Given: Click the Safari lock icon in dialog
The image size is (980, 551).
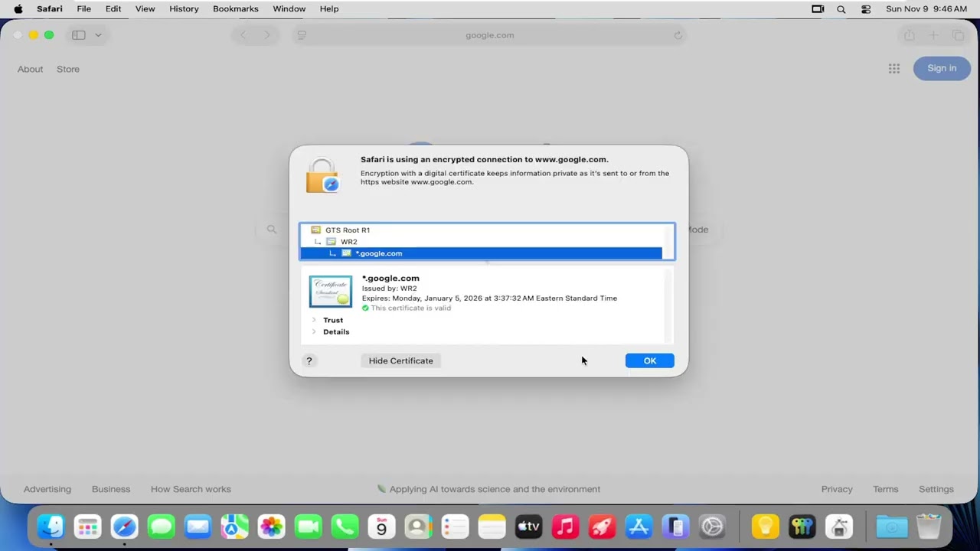Looking at the screenshot, I should tap(322, 176).
